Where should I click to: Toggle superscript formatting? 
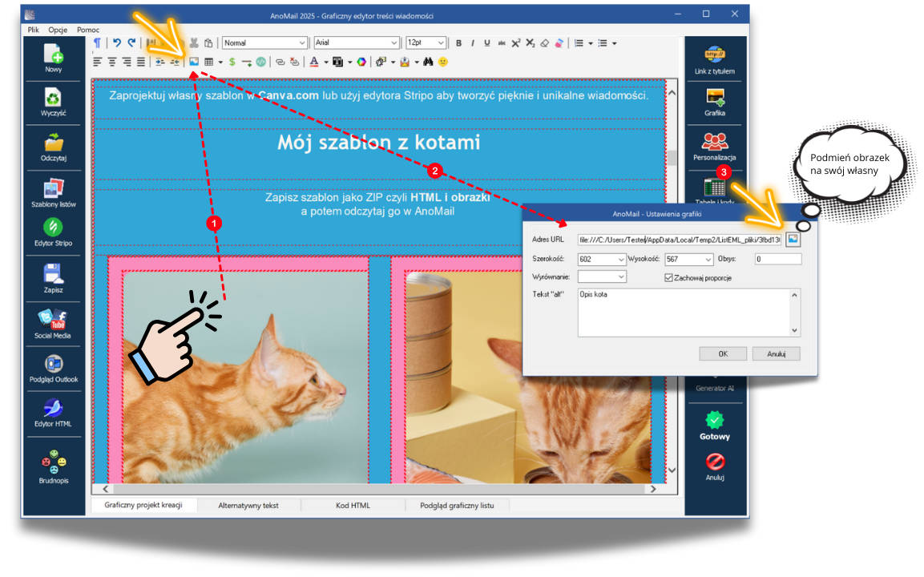[515, 43]
